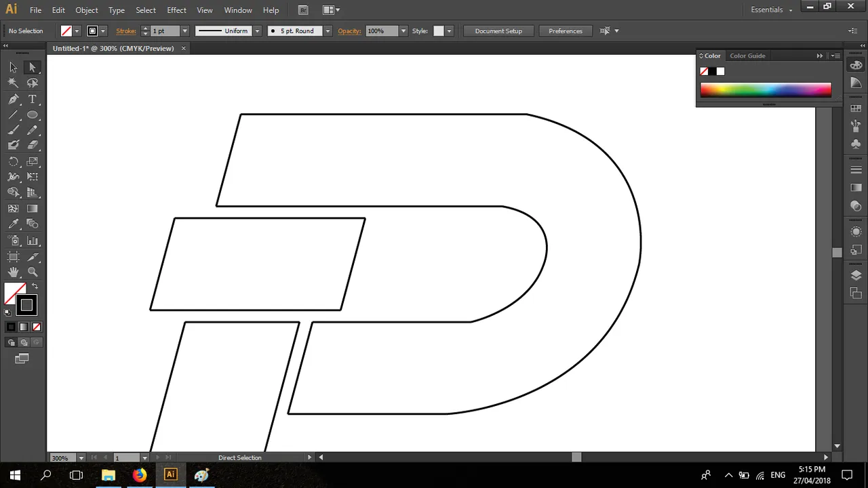Viewport: 868px width, 488px height.
Task: Select the Type tool
Action: pos(32,99)
